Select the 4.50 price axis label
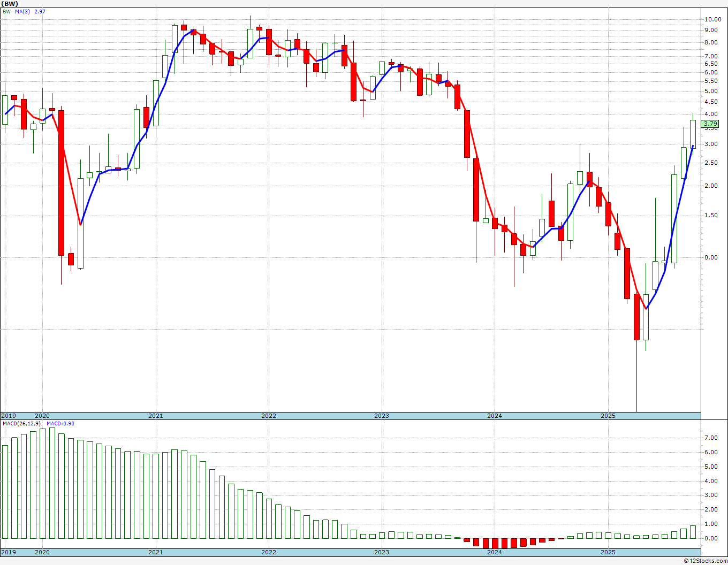This screenshot has height=565, width=728. pyautogui.click(x=711, y=102)
